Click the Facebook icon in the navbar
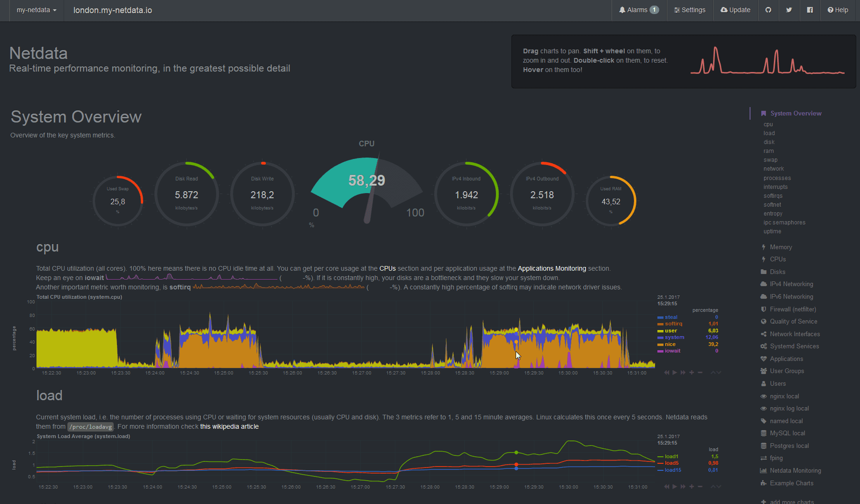 click(x=810, y=10)
